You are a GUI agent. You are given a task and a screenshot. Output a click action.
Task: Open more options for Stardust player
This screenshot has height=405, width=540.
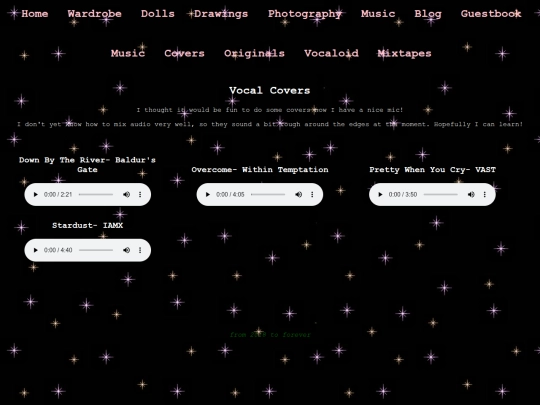pyautogui.click(x=140, y=250)
